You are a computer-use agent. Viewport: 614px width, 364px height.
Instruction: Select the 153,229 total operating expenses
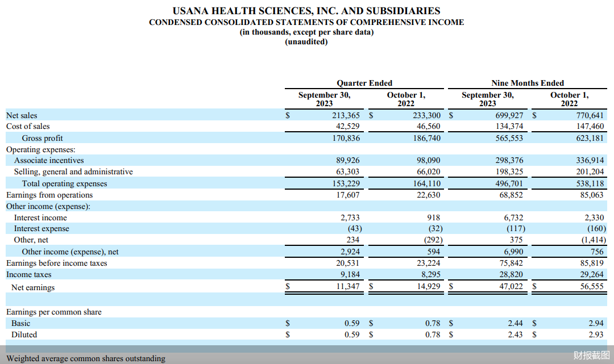346,183
